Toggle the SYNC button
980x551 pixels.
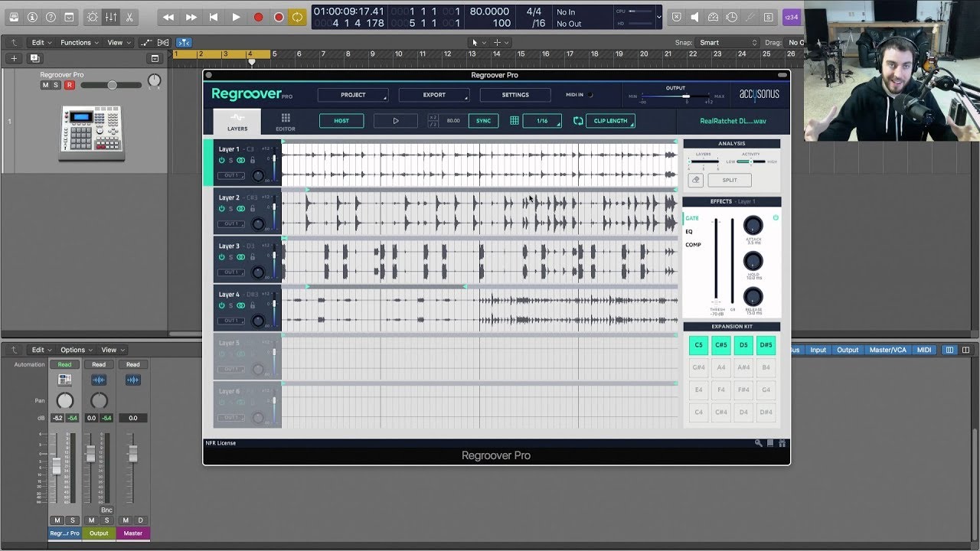pyautogui.click(x=484, y=121)
